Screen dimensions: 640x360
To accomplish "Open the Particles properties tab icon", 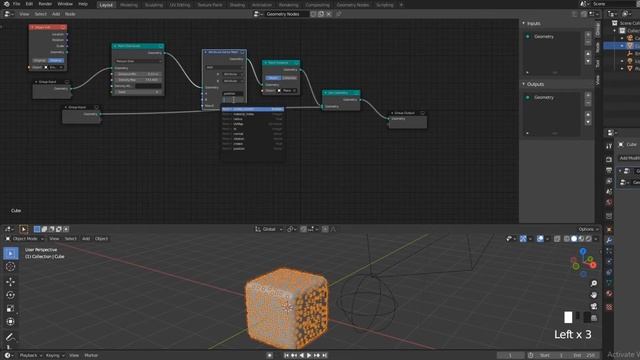I will click(609, 251).
